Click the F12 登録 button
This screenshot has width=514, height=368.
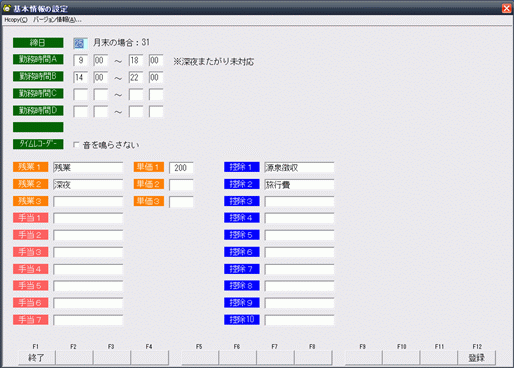(477, 358)
